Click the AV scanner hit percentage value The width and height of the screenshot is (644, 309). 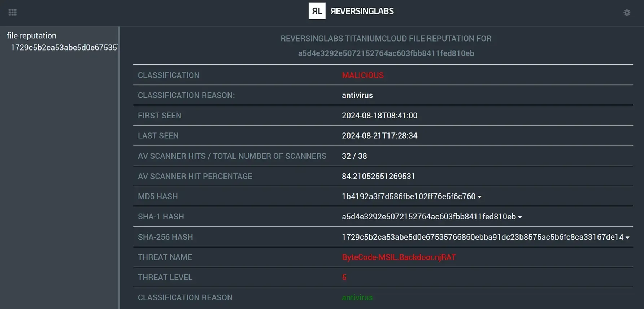[378, 176]
